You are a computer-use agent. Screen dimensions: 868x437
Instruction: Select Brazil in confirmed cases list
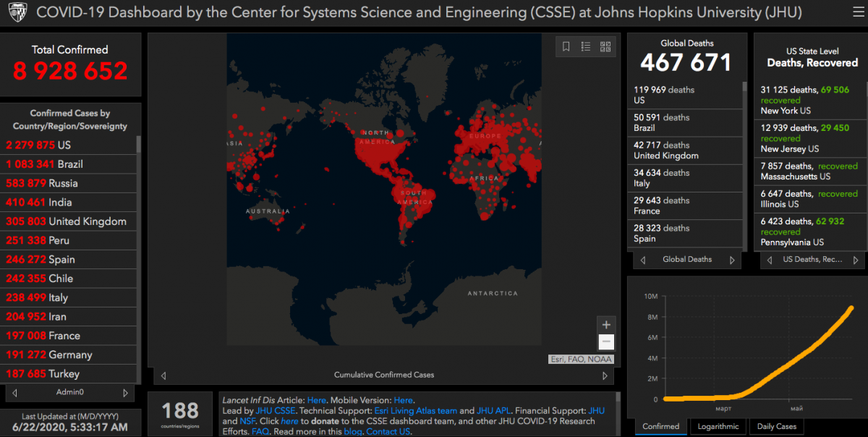[x=68, y=164]
